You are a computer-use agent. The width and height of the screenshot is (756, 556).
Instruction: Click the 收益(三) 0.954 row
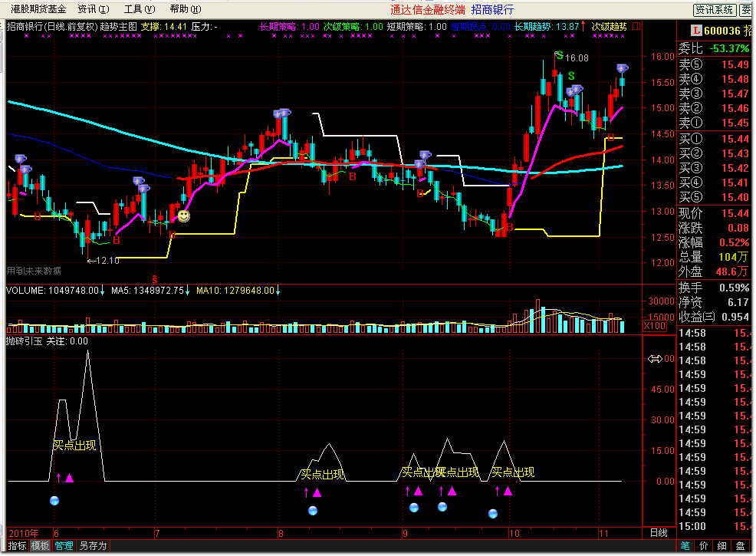coord(714,317)
